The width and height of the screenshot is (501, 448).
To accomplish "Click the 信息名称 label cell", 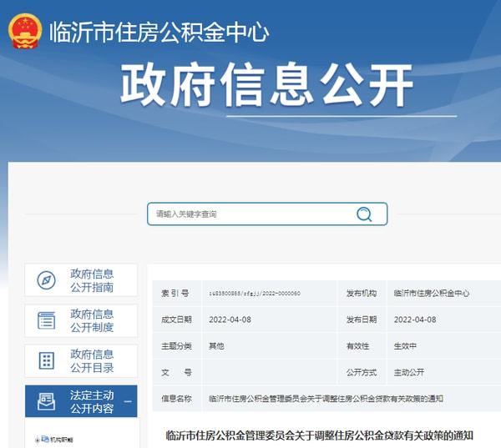I will (x=177, y=399).
